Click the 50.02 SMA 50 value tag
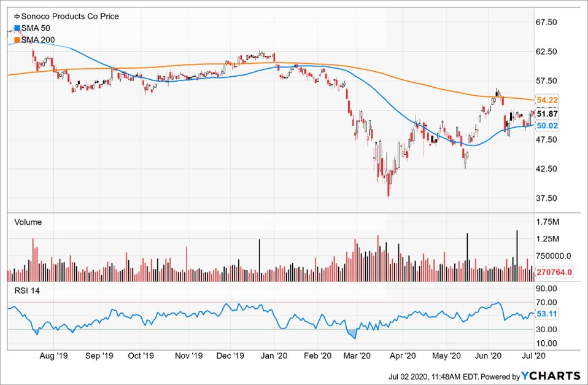Viewport: 588px width, 385px height. click(547, 126)
